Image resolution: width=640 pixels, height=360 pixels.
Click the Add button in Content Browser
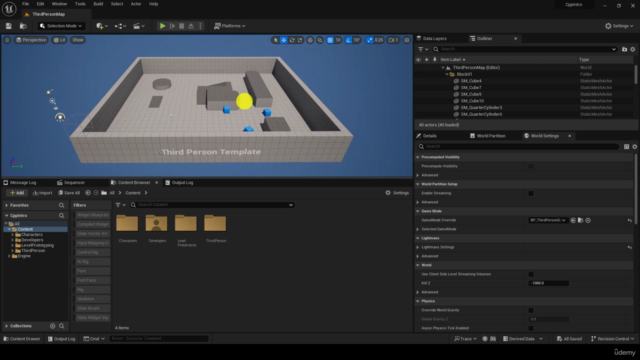pyautogui.click(x=17, y=193)
